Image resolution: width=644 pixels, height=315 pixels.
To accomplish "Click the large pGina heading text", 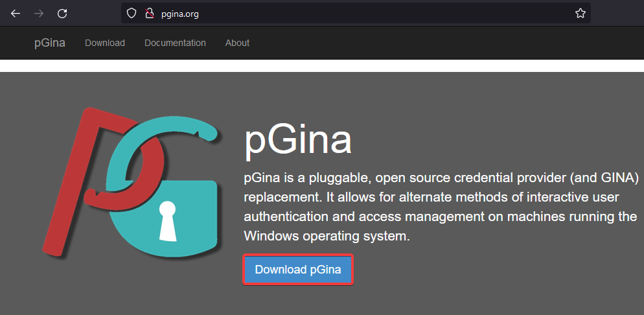I will [x=297, y=140].
